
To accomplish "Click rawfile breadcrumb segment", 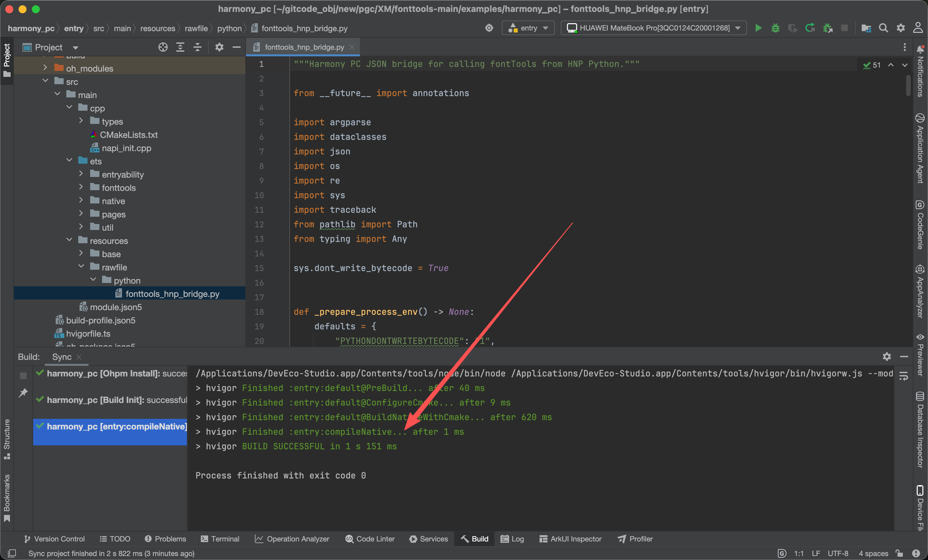I will tap(196, 28).
